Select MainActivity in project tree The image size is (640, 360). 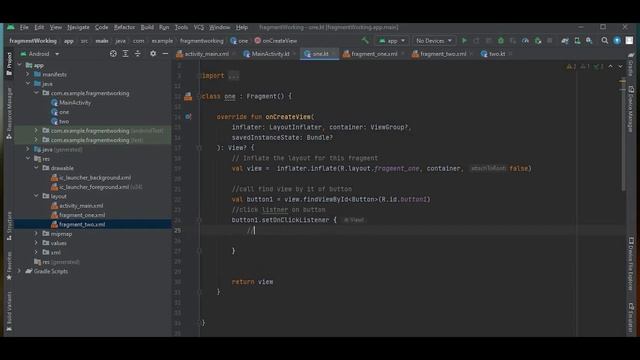coord(75,102)
